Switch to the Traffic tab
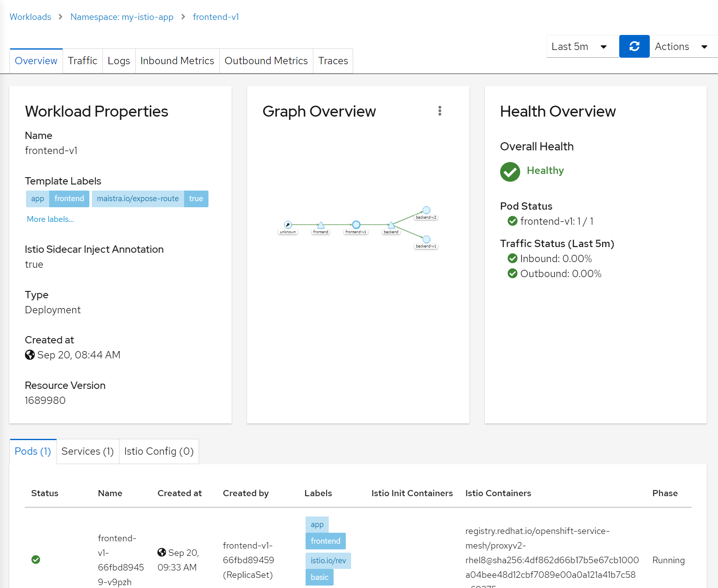The width and height of the screenshot is (718, 588). [82, 61]
